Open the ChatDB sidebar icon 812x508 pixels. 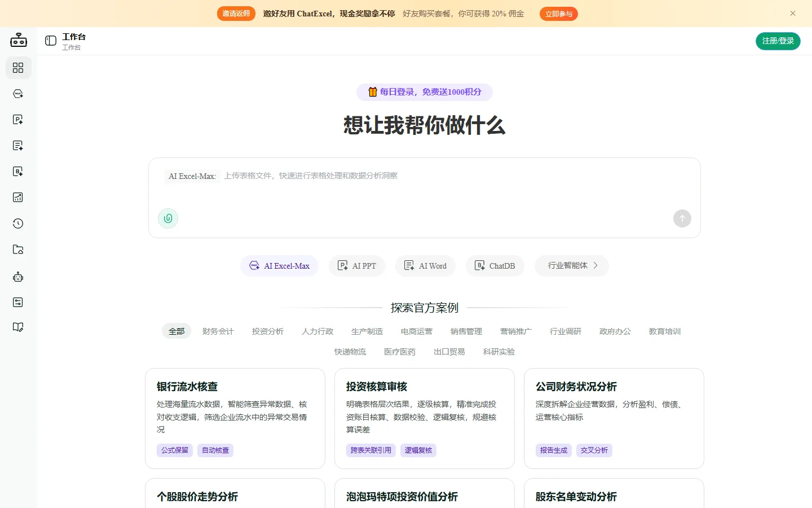pyautogui.click(x=18, y=172)
